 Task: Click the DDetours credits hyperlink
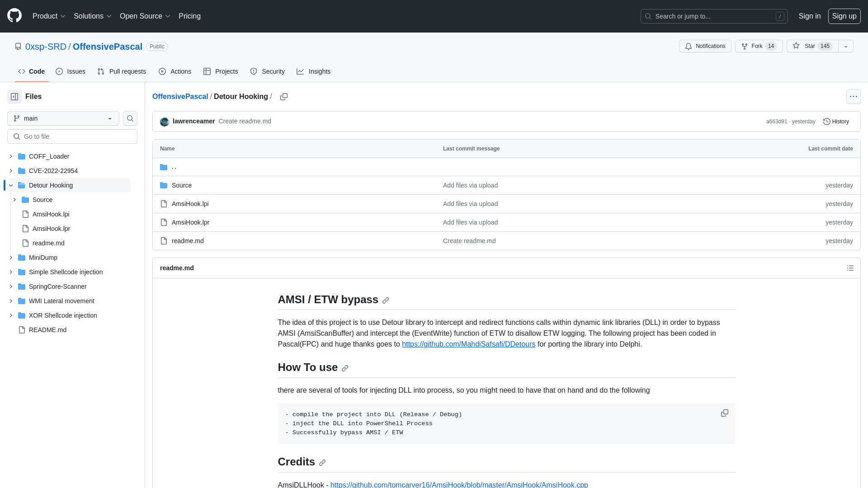[468, 344]
